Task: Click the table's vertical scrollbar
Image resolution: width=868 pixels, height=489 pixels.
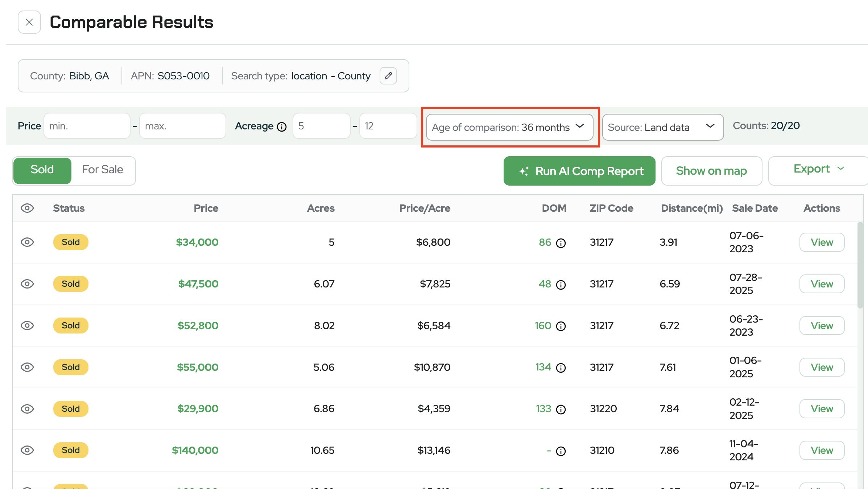Action: (x=860, y=265)
